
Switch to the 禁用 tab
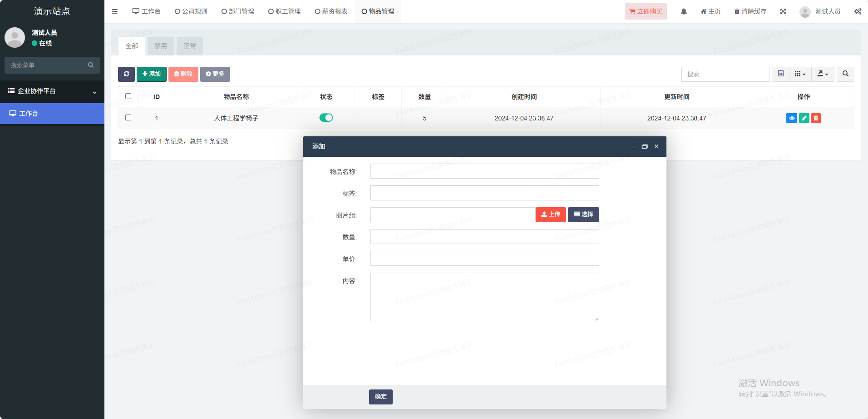pos(160,46)
